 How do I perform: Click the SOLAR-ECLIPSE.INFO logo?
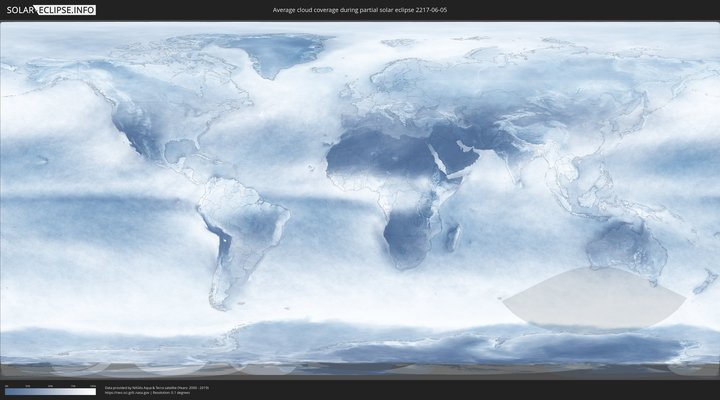[51, 10]
